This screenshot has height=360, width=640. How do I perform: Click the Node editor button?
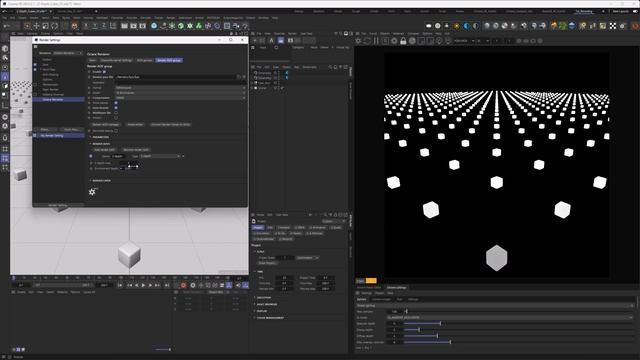click(x=135, y=124)
